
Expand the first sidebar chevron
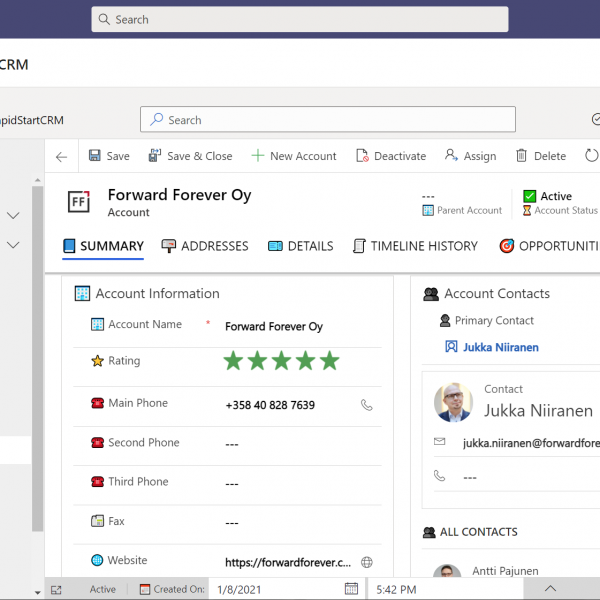(13, 215)
